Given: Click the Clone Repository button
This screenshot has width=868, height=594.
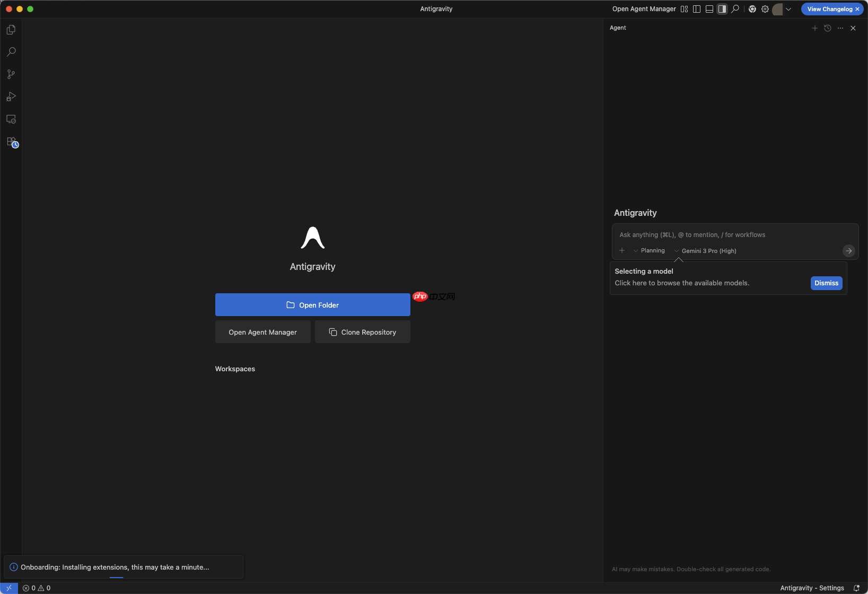Looking at the screenshot, I should tap(362, 331).
